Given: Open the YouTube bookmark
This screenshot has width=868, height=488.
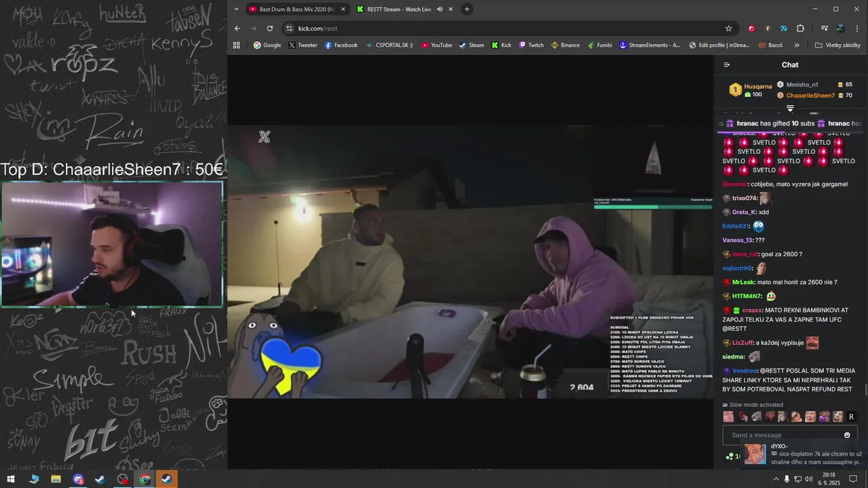Looking at the screenshot, I should (436, 45).
